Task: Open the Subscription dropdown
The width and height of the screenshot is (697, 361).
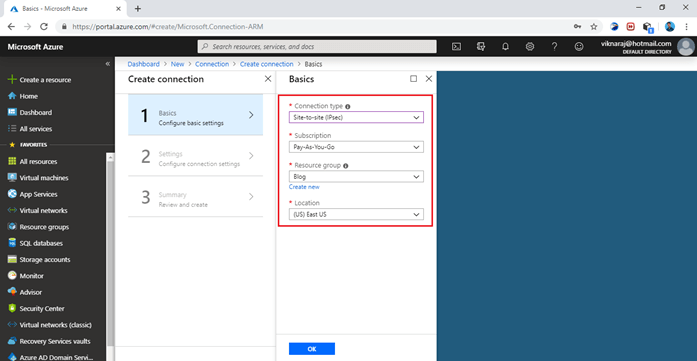Action: click(356, 147)
